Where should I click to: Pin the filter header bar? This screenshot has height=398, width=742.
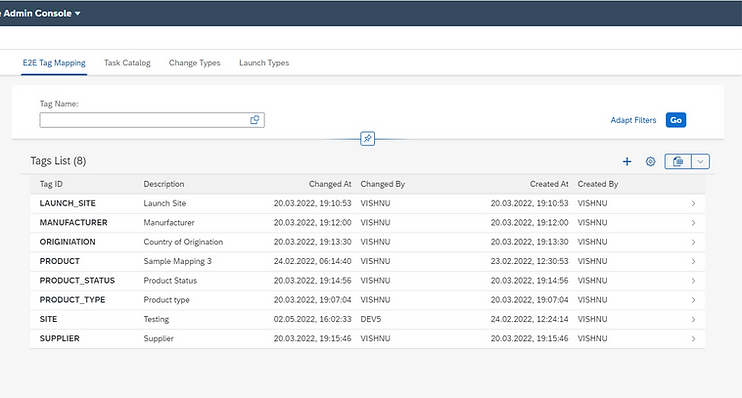367,139
